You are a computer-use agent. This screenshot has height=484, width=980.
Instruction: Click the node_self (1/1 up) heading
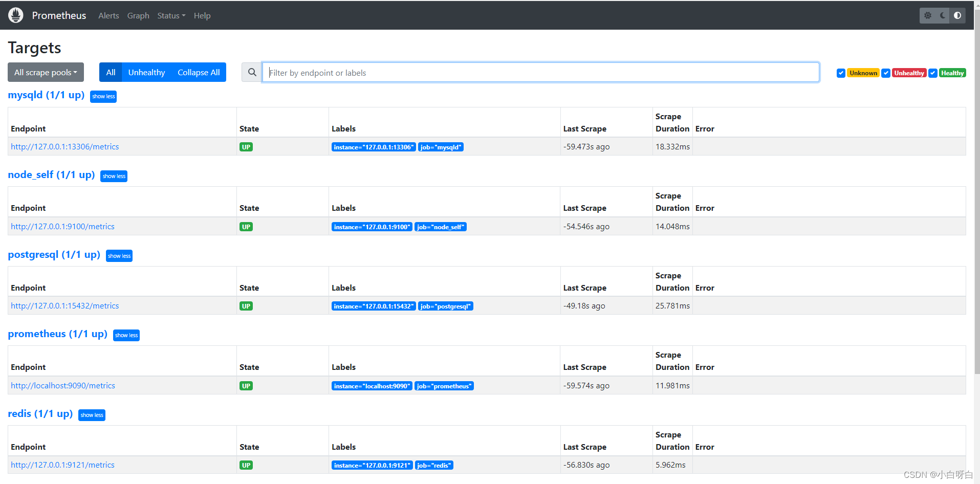point(51,175)
